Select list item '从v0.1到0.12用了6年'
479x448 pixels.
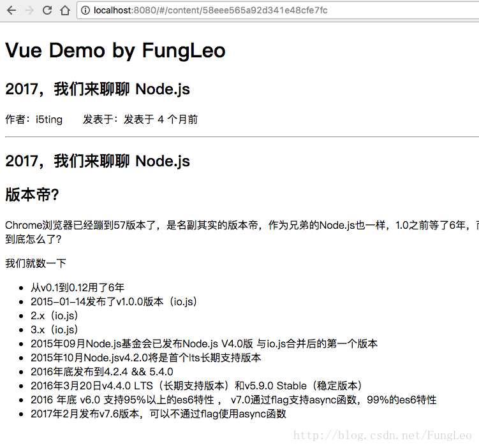(x=77, y=287)
